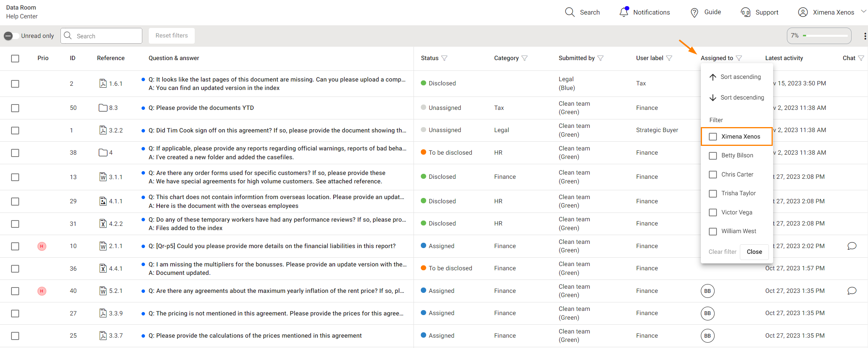
Task: Check the Ximena Xenos filter checkbox
Action: 713,137
